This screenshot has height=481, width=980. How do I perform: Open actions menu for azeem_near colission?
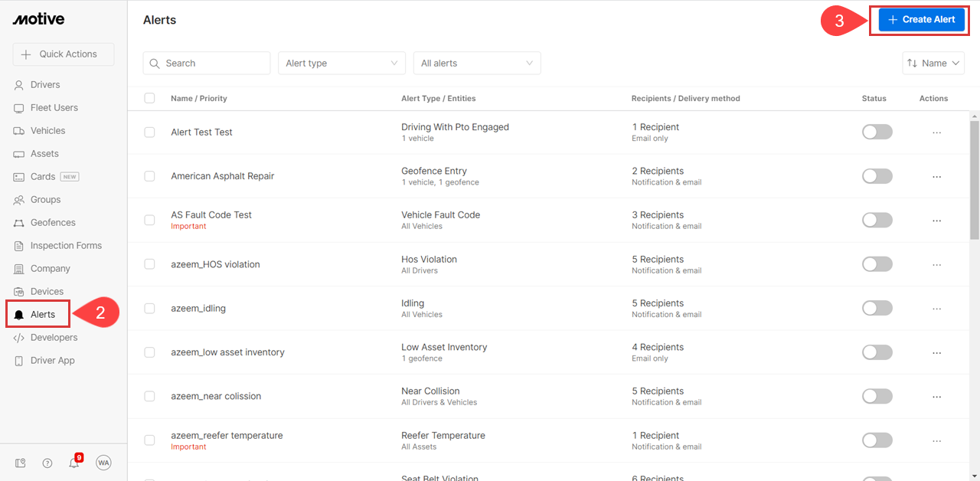coord(936,397)
